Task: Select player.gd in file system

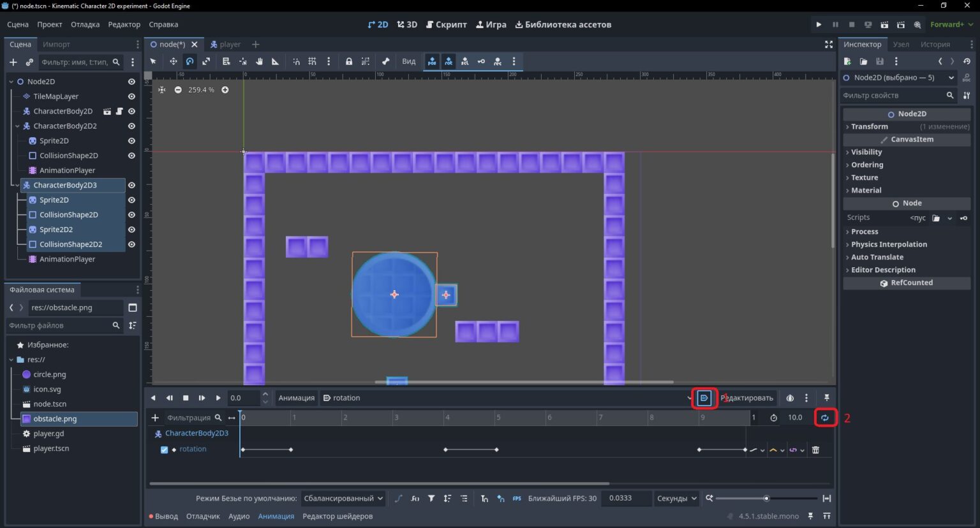Action: (x=48, y=434)
